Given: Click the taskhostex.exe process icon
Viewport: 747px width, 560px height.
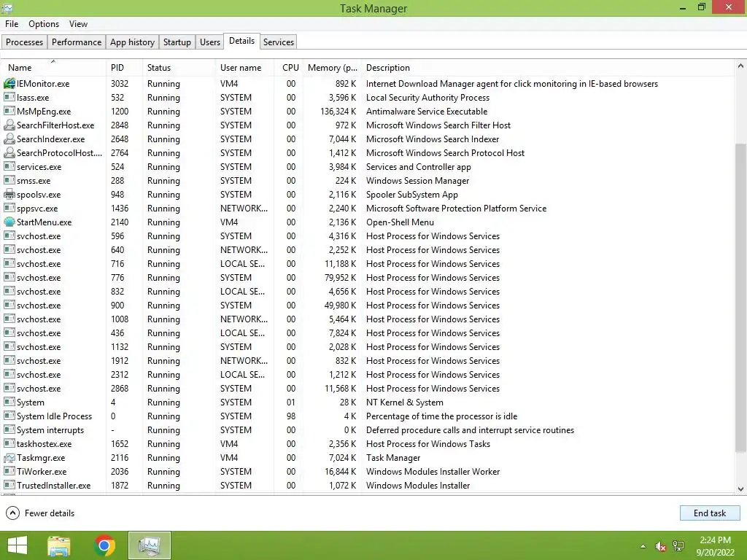Looking at the screenshot, I should click(9, 444).
